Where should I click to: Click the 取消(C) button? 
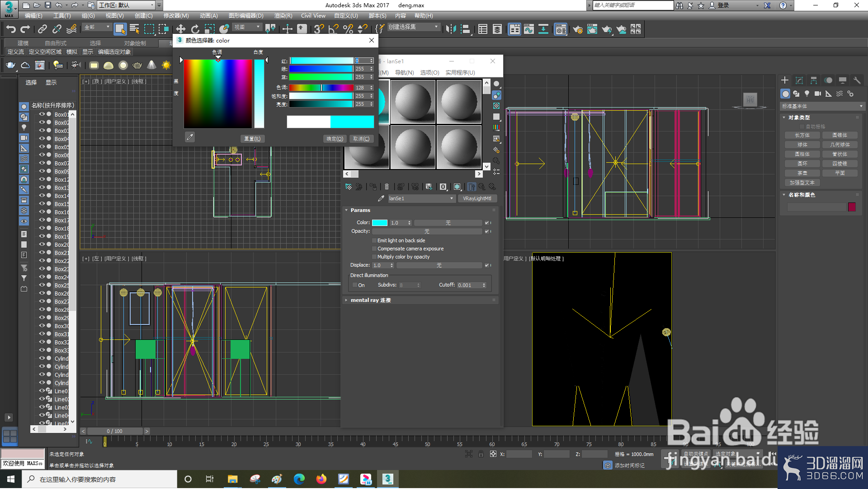tap(361, 139)
